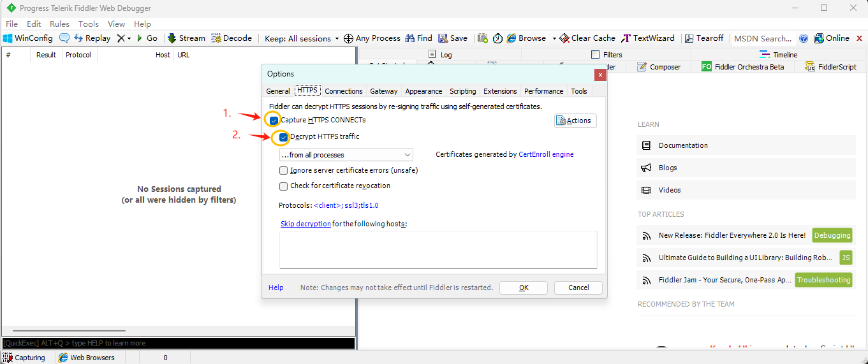This screenshot has width=868, height=364.
Task: Open the FiddlerScript tab
Action: tap(831, 67)
